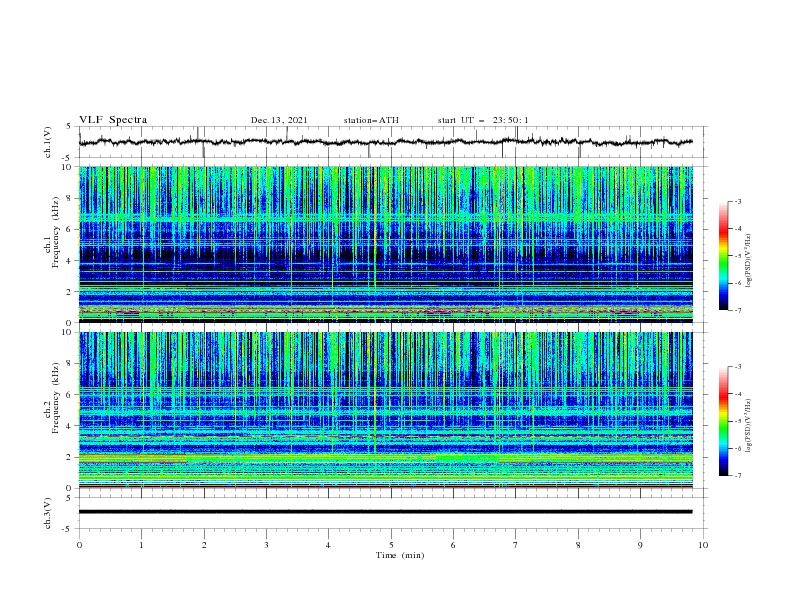Click the ch.1 "Frequency (kHz)" axis label
Image resolution: width=792 pixels, height=612 pixels.
click(56, 232)
